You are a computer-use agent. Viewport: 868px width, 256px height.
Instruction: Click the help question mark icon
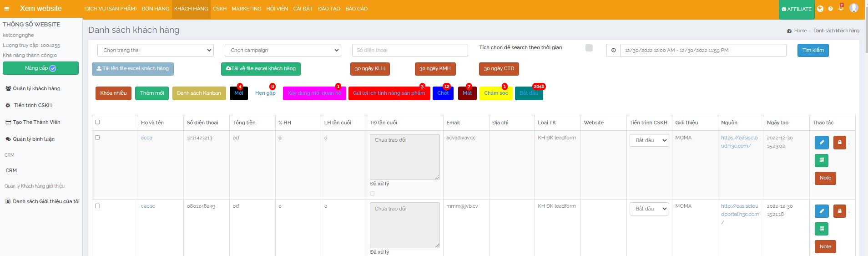[x=831, y=9]
